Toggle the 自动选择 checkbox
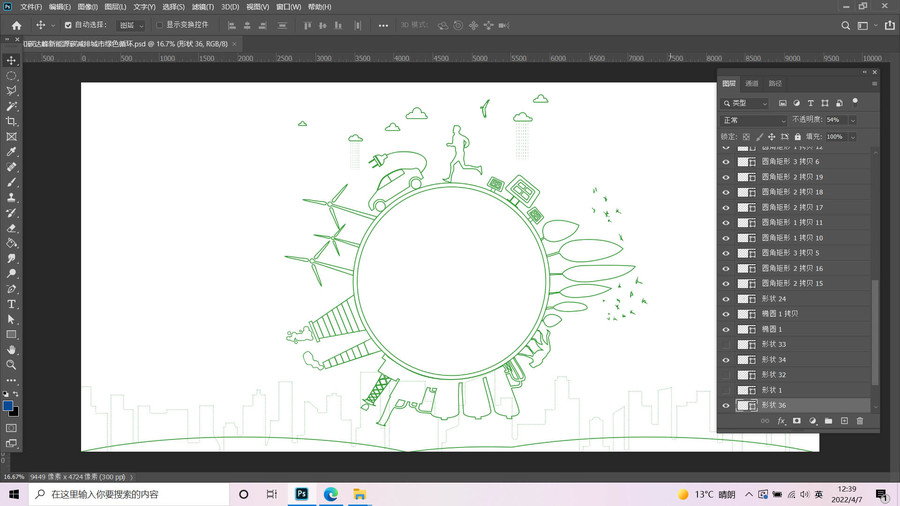The width and height of the screenshot is (900, 506). pyautogui.click(x=68, y=25)
